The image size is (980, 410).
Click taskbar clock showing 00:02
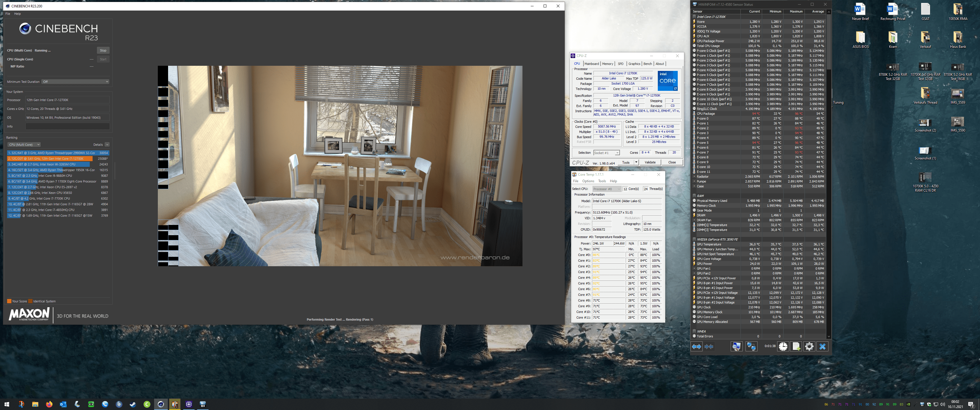(x=955, y=404)
